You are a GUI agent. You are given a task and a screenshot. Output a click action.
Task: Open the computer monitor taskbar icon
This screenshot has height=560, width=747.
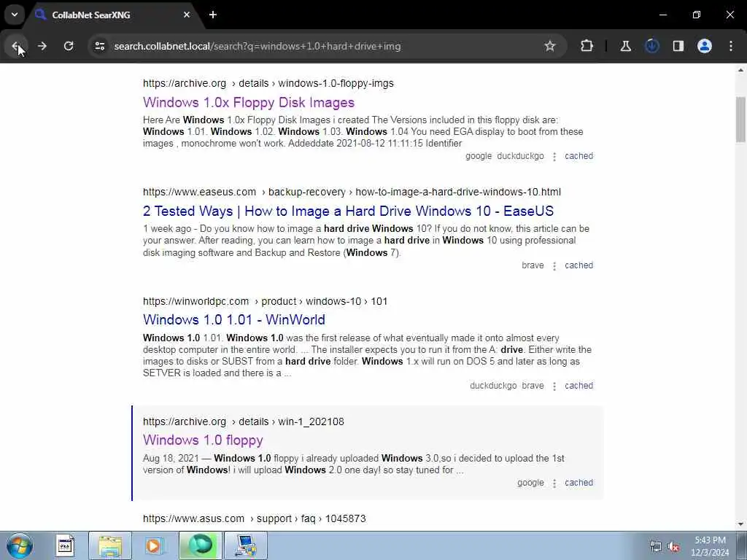click(246, 545)
